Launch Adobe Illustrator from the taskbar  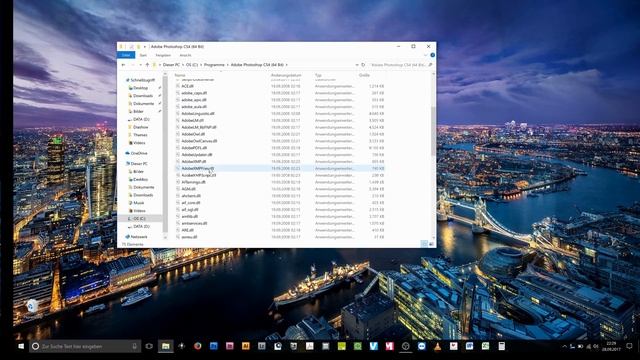pos(246,346)
